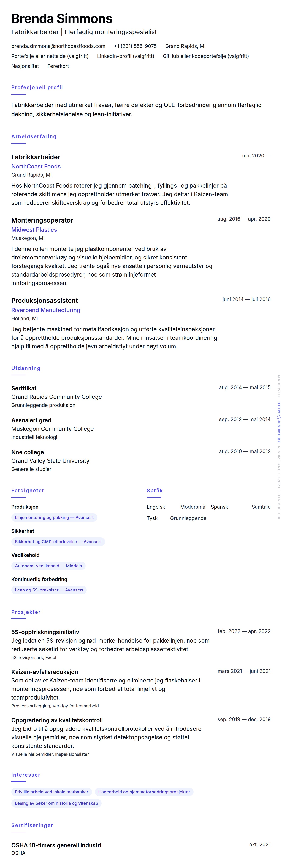Click the OSHA 10-timers generell industri certification
282x868 pixels.
click(x=56, y=845)
